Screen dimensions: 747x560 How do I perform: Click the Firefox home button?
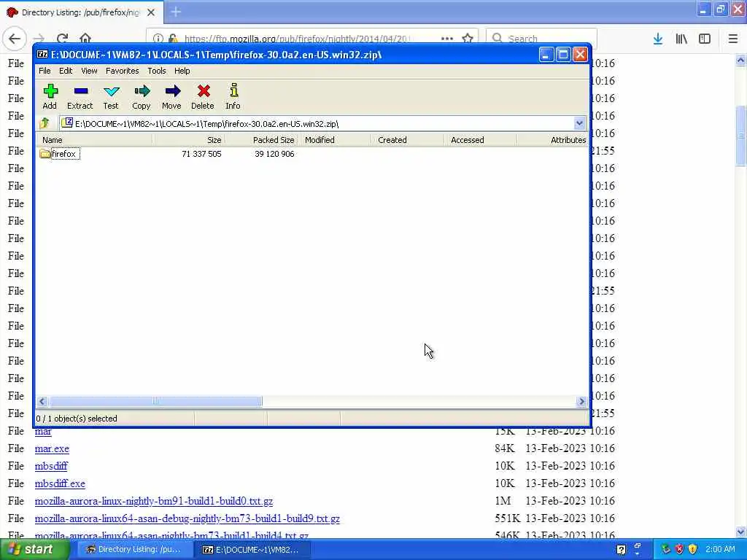pos(85,39)
